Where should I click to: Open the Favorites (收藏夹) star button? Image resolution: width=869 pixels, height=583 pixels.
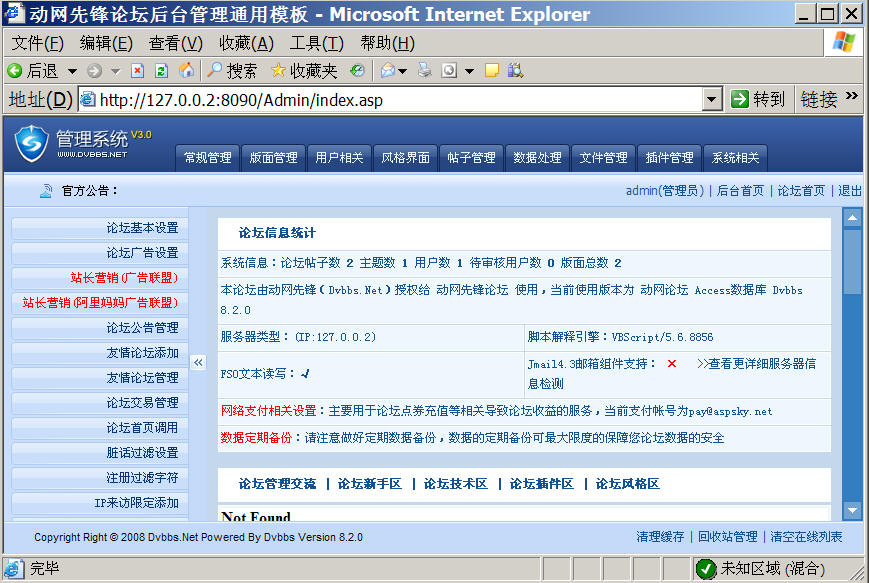point(304,70)
